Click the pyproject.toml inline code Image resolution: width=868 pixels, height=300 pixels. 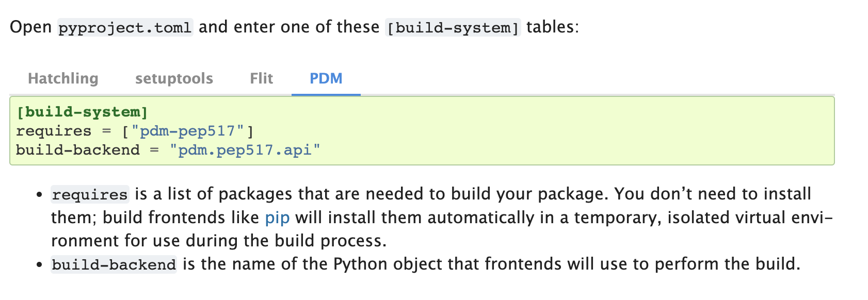point(125,27)
